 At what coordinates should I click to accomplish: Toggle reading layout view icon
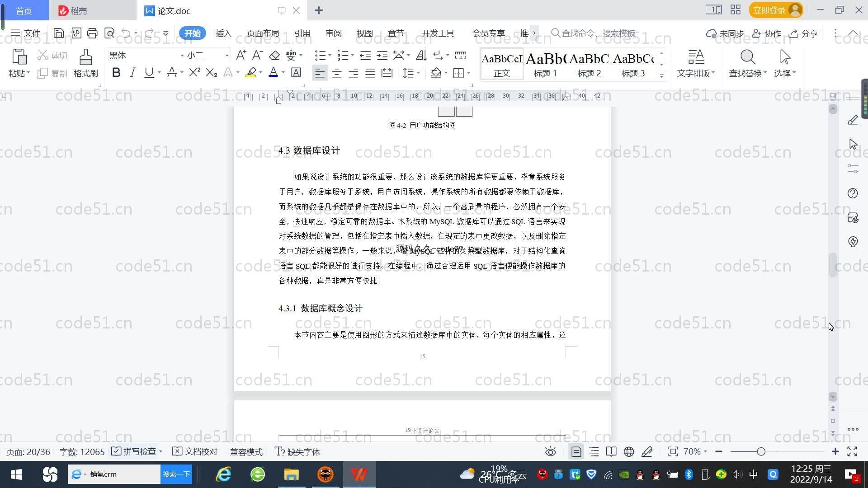(x=611, y=451)
